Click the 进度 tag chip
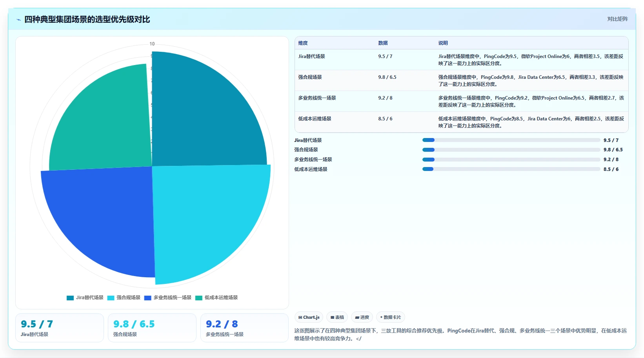Image resolution: width=644 pixels, height=358 pixels. (362, 317)
